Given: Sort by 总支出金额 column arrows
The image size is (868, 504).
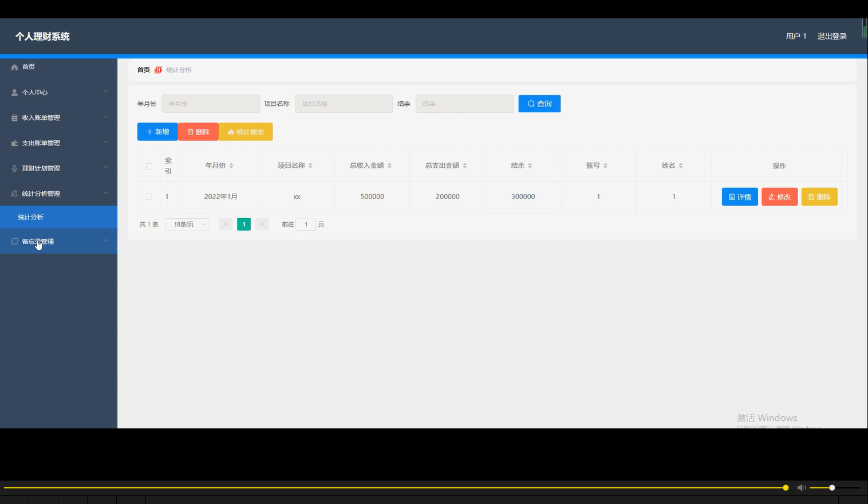Looking at the screenshot, I should coord(465,166).
